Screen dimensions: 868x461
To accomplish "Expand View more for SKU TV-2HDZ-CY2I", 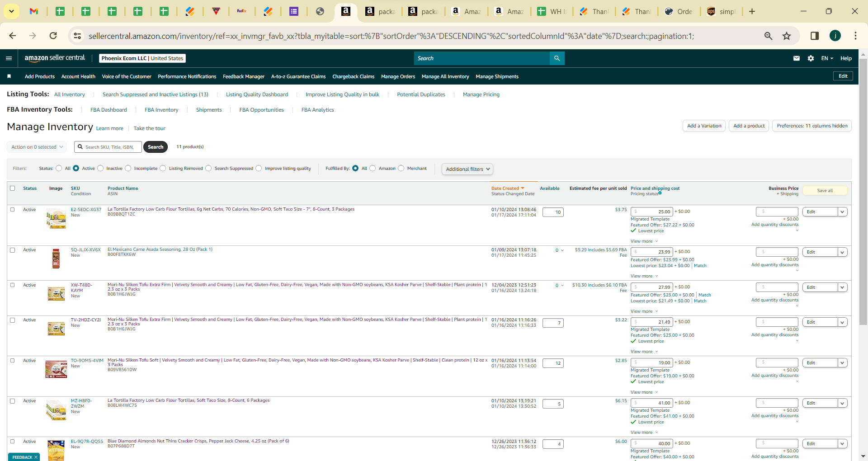I will point(644,352).
